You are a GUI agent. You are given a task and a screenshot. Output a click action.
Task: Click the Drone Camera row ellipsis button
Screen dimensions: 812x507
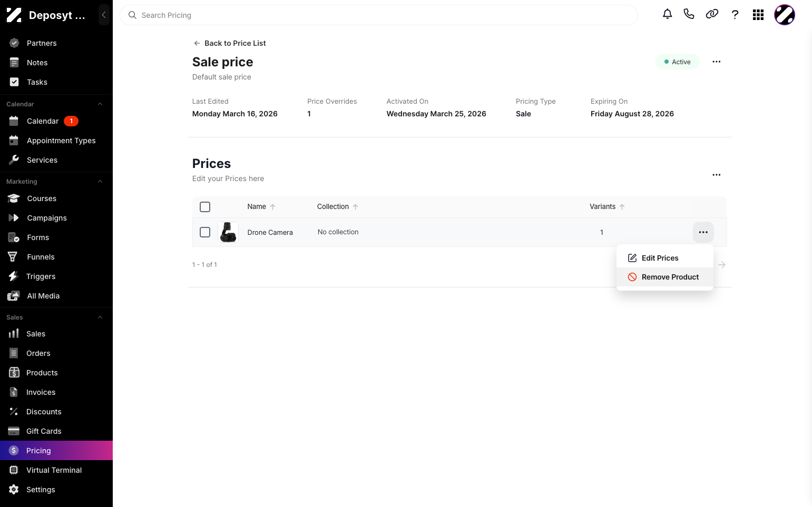(x=703, y=232)
